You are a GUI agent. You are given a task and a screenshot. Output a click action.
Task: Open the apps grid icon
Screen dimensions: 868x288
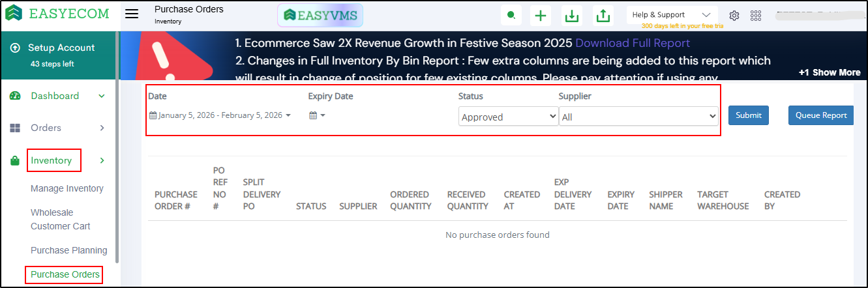pos(756,16)
